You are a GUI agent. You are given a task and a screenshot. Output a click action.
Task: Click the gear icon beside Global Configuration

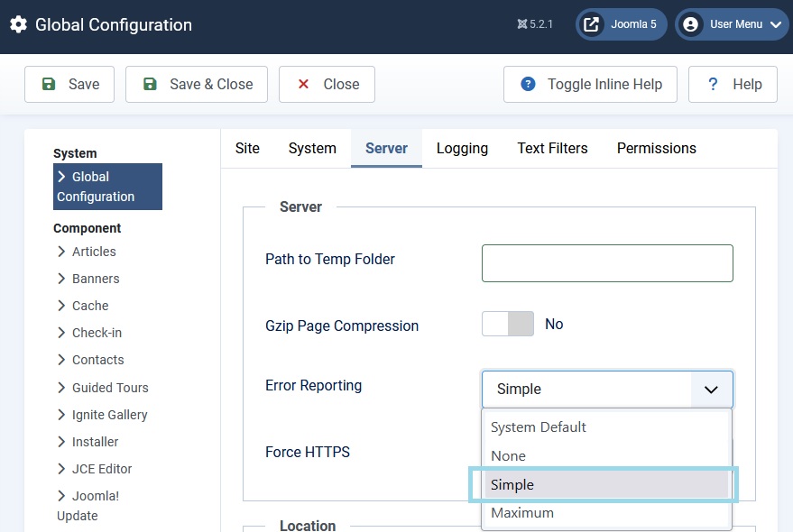point(19,24)
